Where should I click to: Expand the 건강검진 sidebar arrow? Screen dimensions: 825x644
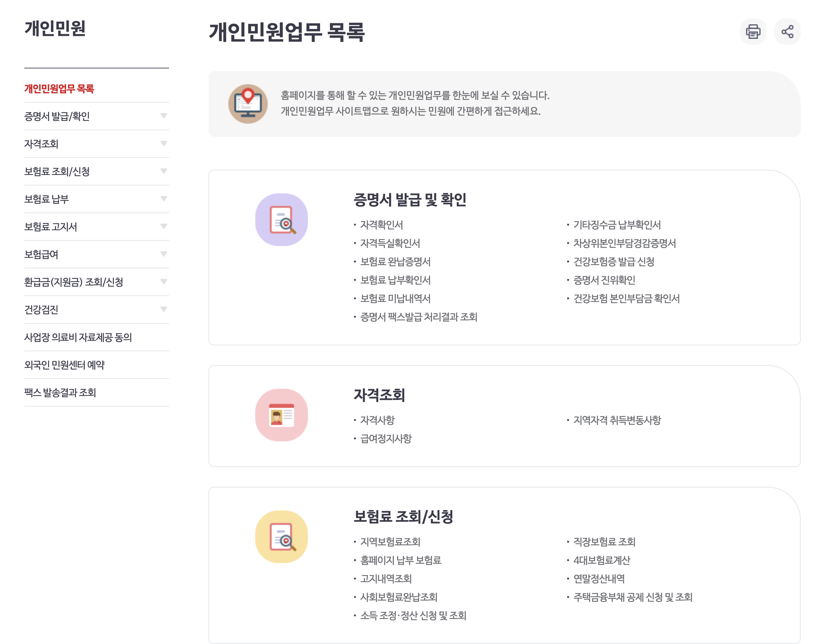pyautogui.click(x=163, y=310)
